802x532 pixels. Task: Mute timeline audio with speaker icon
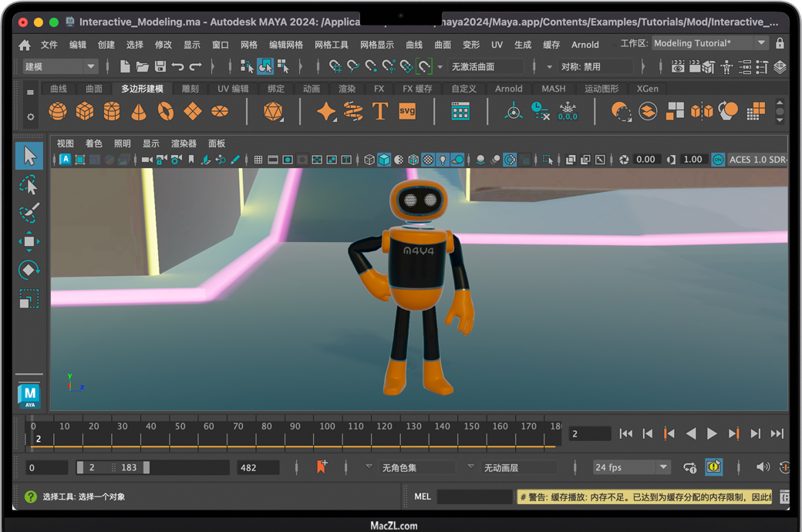tap(763, 467)
